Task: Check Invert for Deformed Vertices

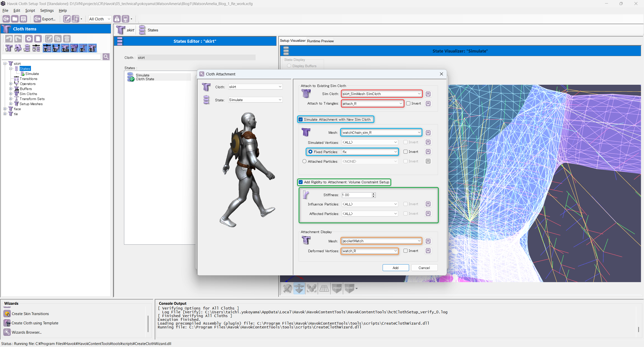Action: tap(406, 251)
